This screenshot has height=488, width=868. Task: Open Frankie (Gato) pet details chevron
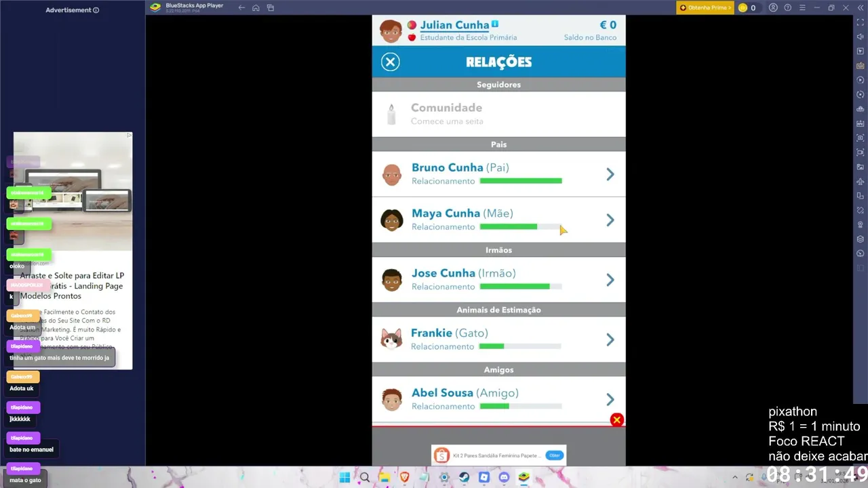click(610, 340)
